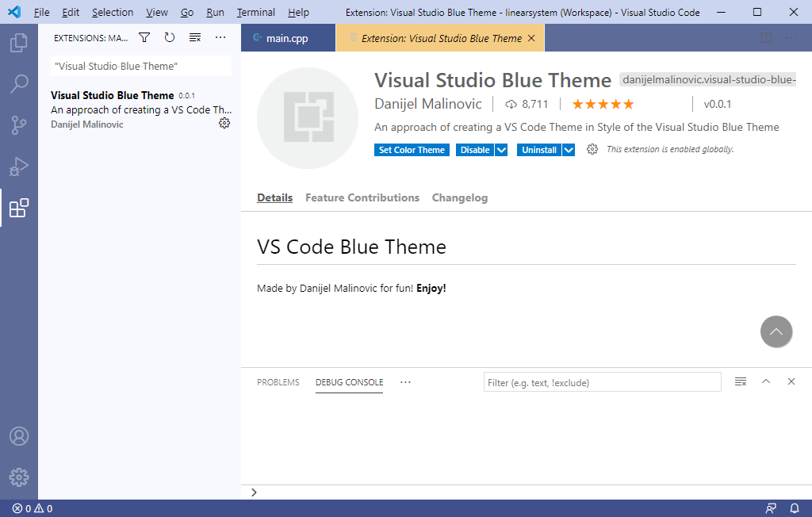Click the Set Color Theme button

[x=412, y=150]
